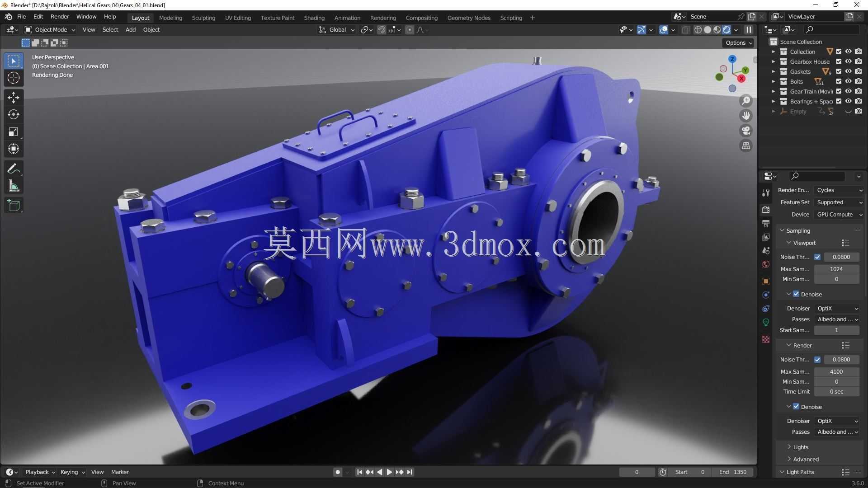Open View Layer properties tab icon
868x488 pixels.
click(x=766, y=237)
